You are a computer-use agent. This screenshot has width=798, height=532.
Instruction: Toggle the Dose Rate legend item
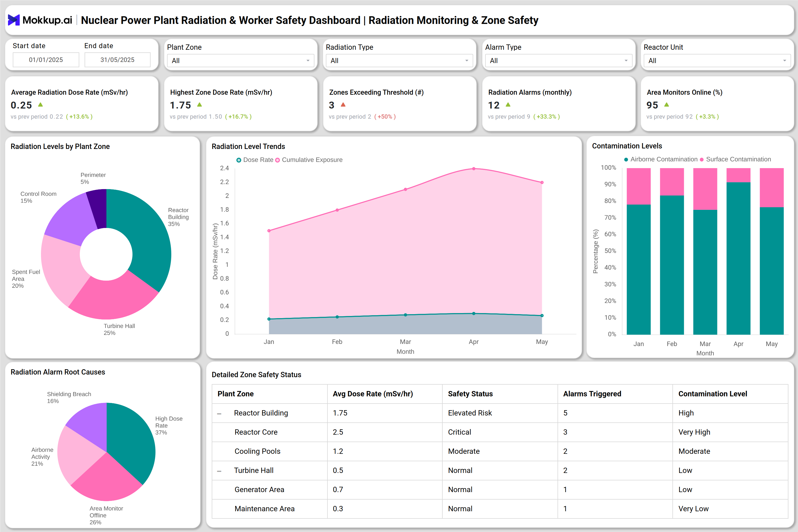(x=255, y=160)
